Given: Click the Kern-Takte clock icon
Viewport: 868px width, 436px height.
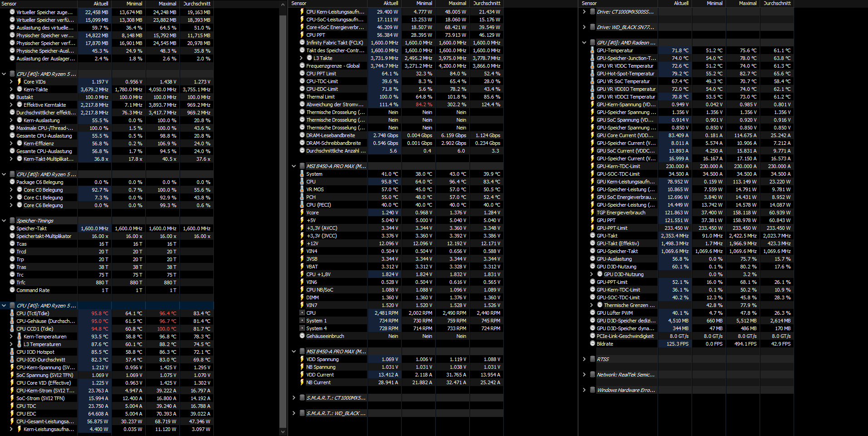Looking at the screenshot, I should tap(20, 89).
